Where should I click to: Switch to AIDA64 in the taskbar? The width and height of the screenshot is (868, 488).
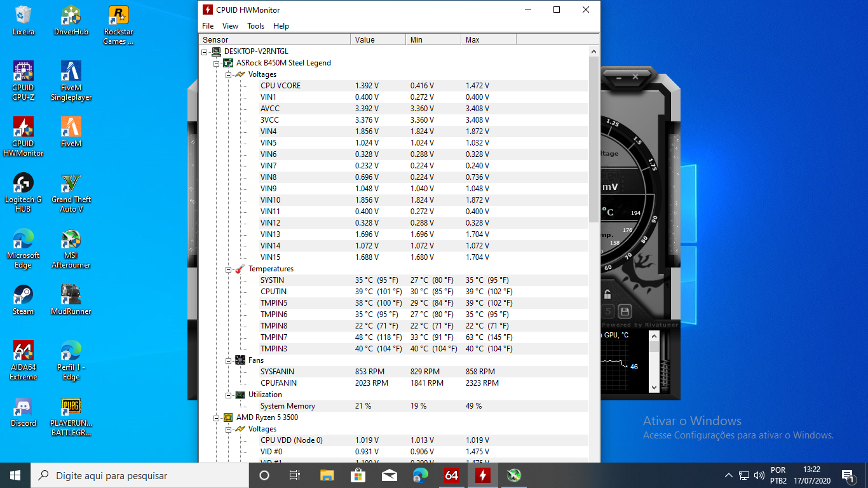pyautogui.click(x=452, y=475)
